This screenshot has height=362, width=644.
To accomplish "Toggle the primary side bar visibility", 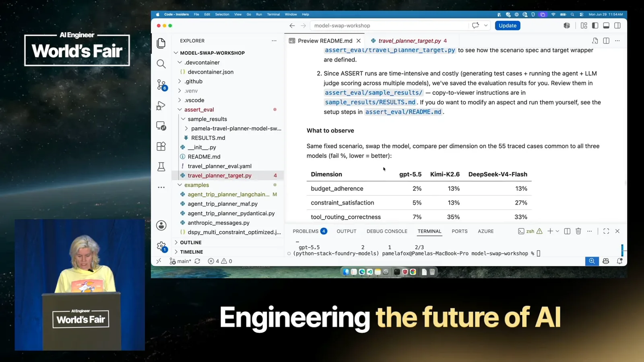I will click(x=595, y=25).
